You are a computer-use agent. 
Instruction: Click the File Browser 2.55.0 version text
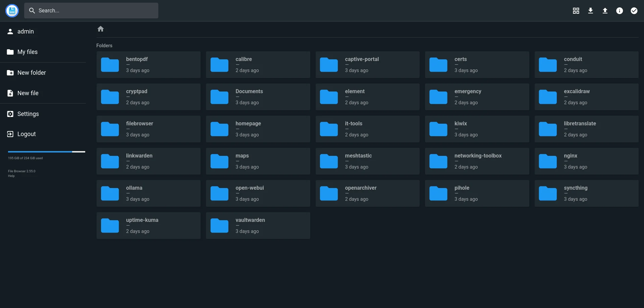coord(22,171)
